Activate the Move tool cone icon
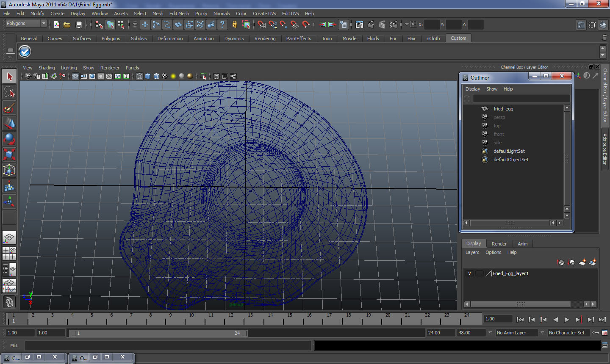 pyautogui.click(x=9, y=123)
